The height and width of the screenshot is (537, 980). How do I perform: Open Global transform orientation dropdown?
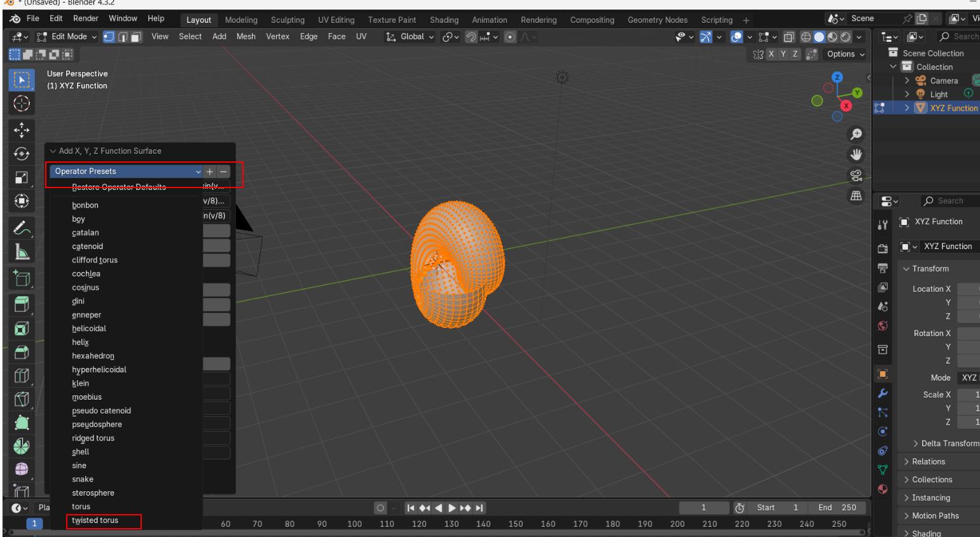410,37
